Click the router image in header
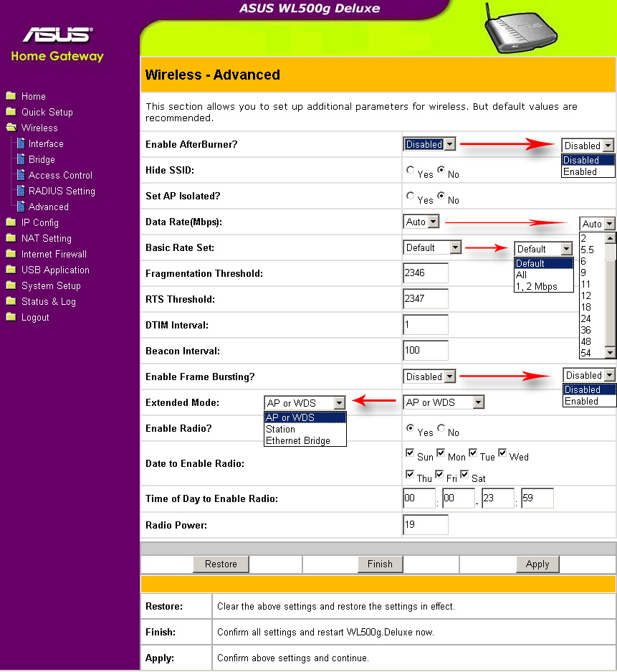The width and height of the screenshot is (617, 672). point(520,29)
